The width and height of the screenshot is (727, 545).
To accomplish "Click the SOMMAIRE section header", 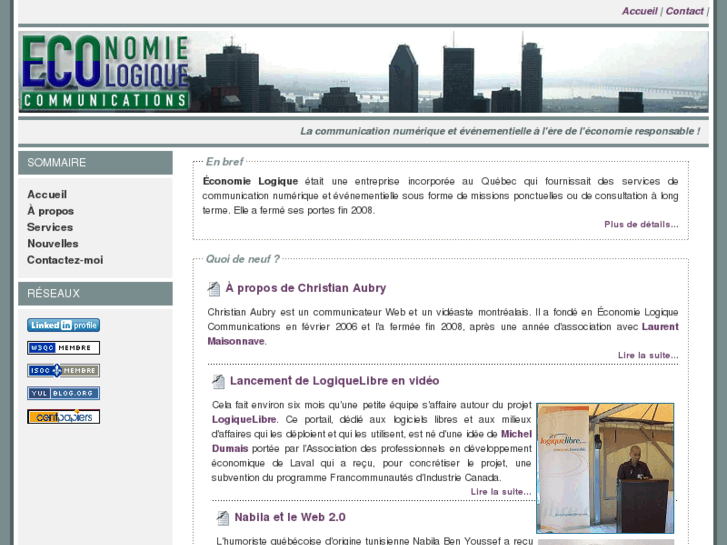I will [95, 163].
